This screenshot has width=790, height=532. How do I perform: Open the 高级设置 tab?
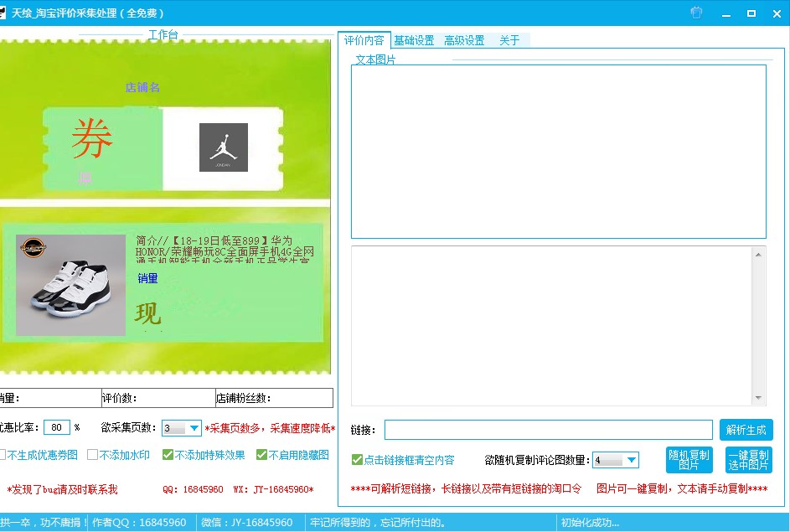464,40
